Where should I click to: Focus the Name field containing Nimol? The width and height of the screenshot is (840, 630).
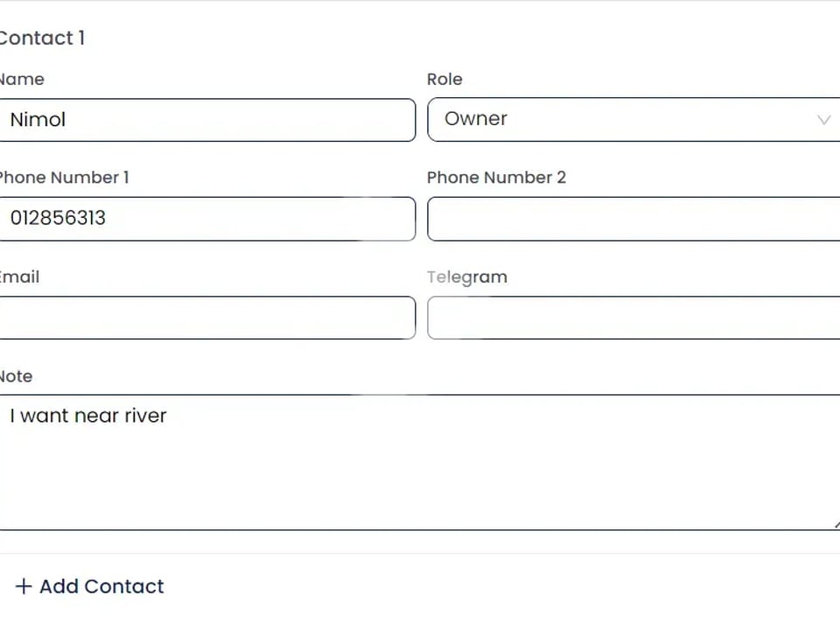pyautogui.click(x=206, y=120)
